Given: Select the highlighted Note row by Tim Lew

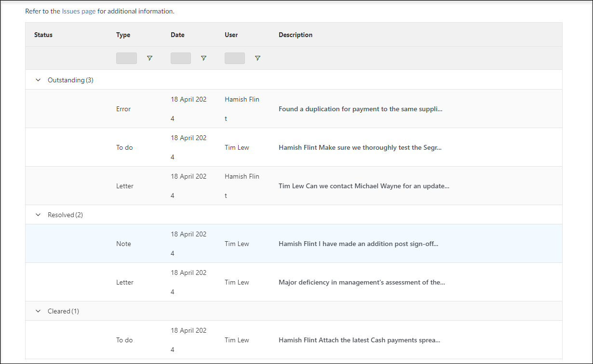Looking at the screenshot, I should (x=72, y=244).
